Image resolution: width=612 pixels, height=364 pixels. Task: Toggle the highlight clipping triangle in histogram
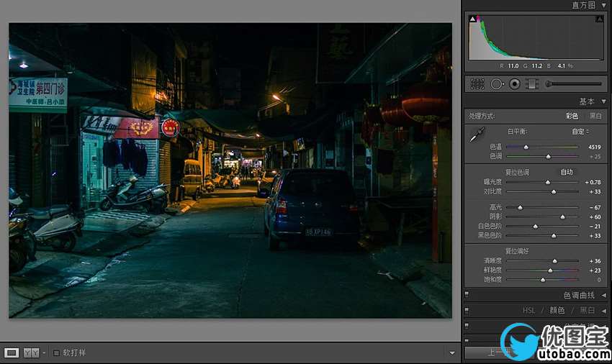(x=599, y=19)
